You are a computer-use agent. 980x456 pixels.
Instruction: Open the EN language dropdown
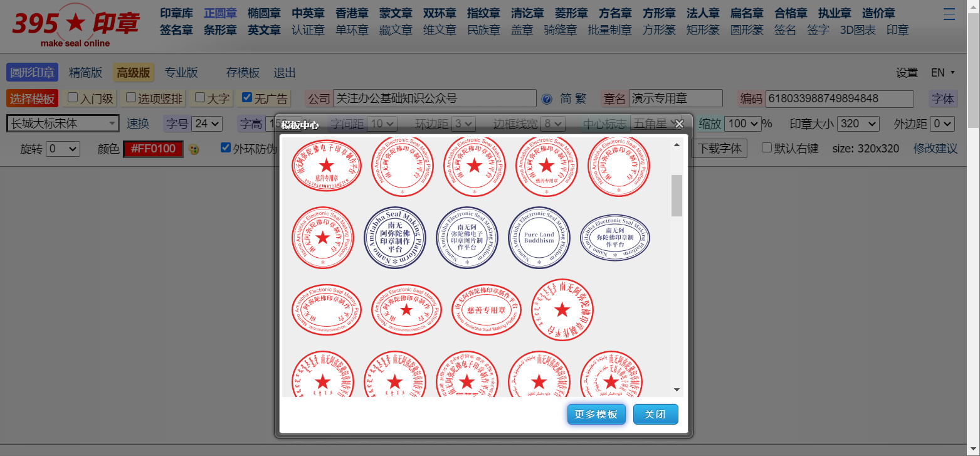click(x=943, y=73)
